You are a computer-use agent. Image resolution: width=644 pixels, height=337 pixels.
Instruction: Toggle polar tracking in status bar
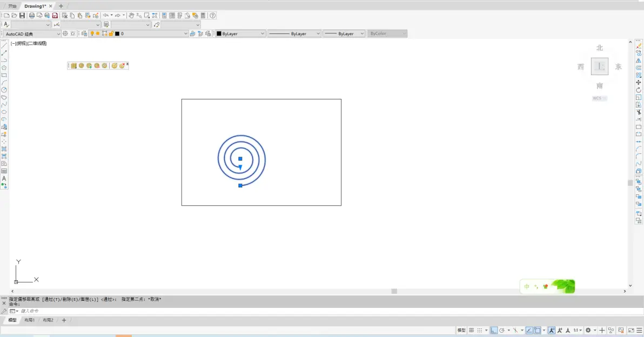click(502, 331)
